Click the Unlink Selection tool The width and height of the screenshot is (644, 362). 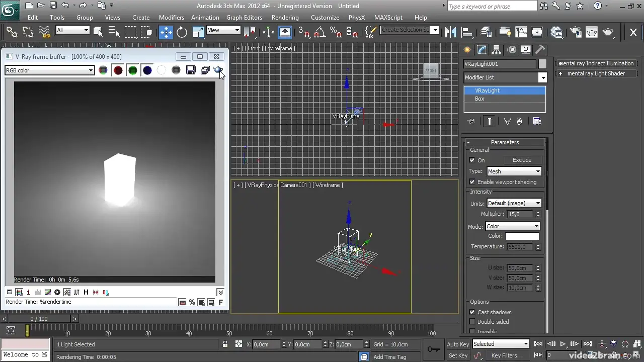coord(28,32)
